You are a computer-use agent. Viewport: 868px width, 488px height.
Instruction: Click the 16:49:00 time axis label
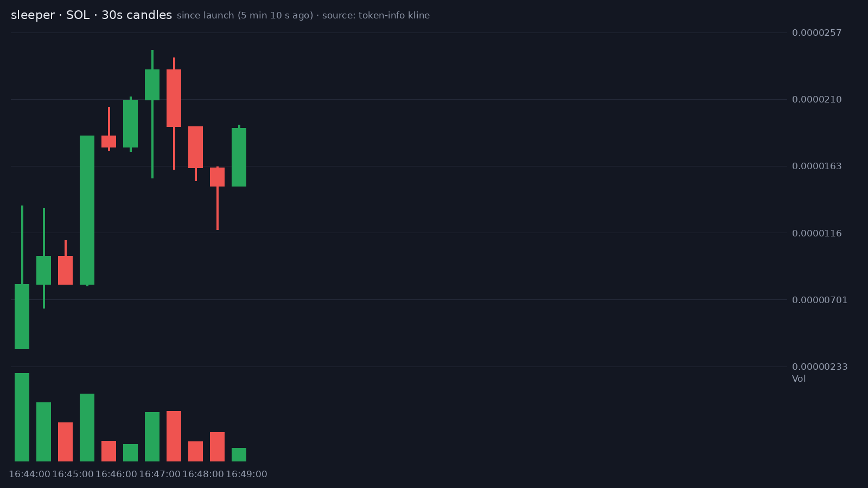click(x=246, y=474)
